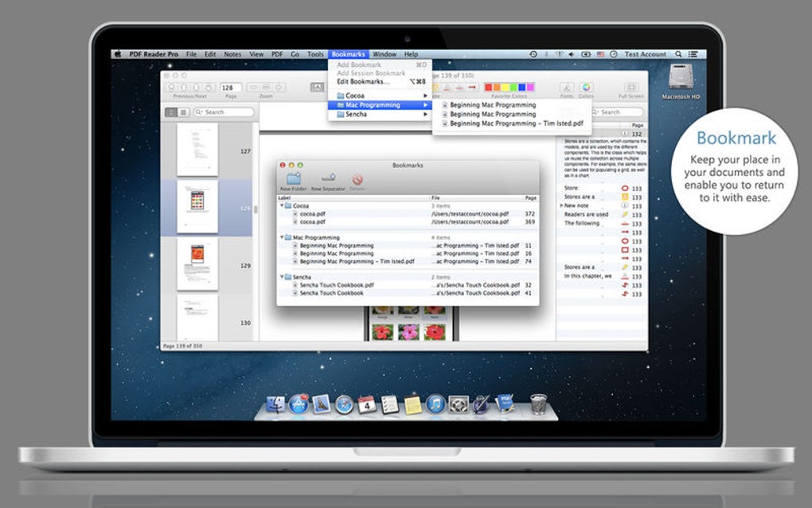The image size is (812, 508).
Task: Choose 'Beginning Mac Programming – Tim Isted.pdf' submenu item
Action: 512,123
